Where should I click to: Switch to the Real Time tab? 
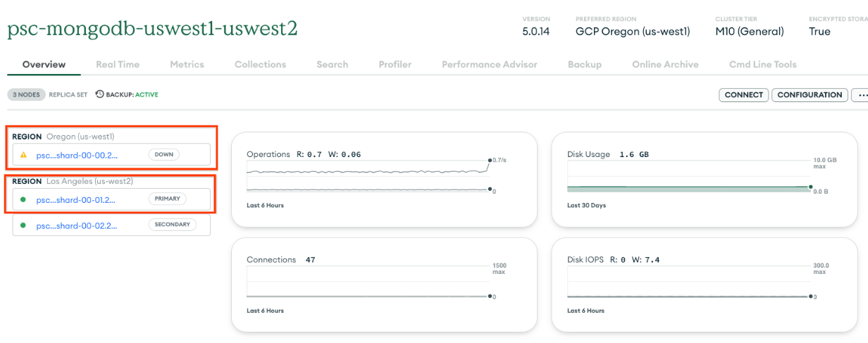[118, 64]
